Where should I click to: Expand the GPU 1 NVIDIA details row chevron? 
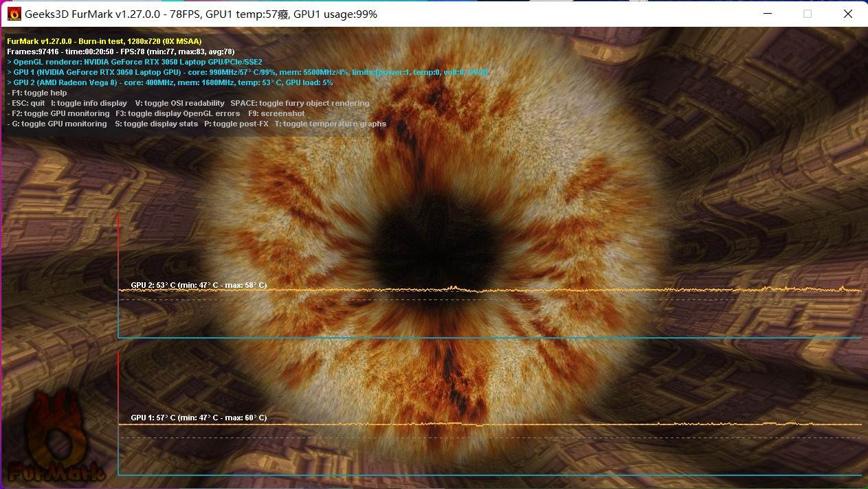tap(9, 71)
